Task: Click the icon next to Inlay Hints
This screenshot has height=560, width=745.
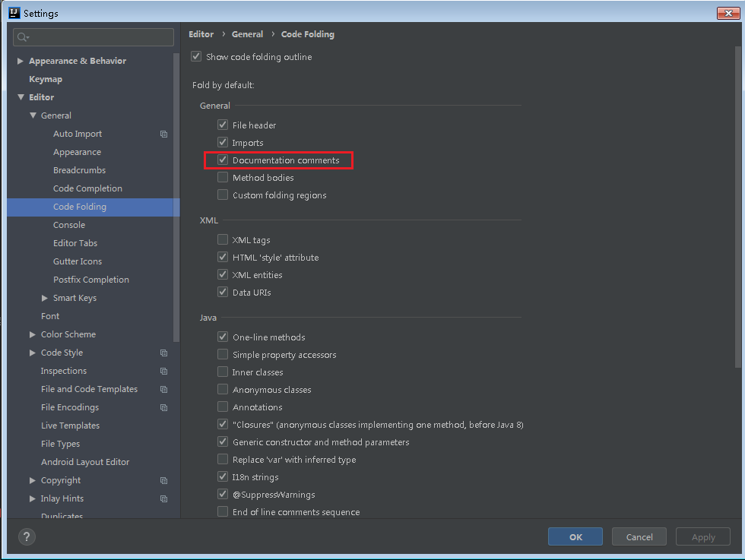Action: point(163,498)
